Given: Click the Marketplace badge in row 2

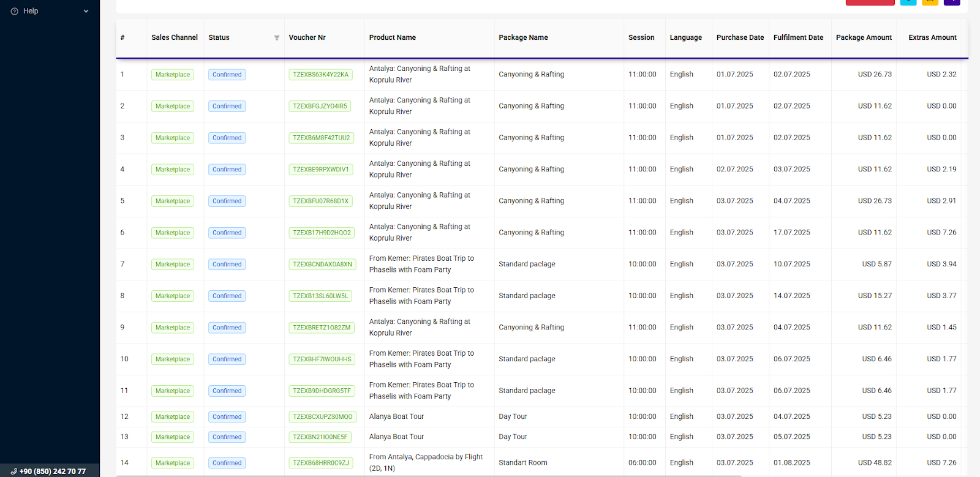Looking at the screenshot, I should coord(173,107).
